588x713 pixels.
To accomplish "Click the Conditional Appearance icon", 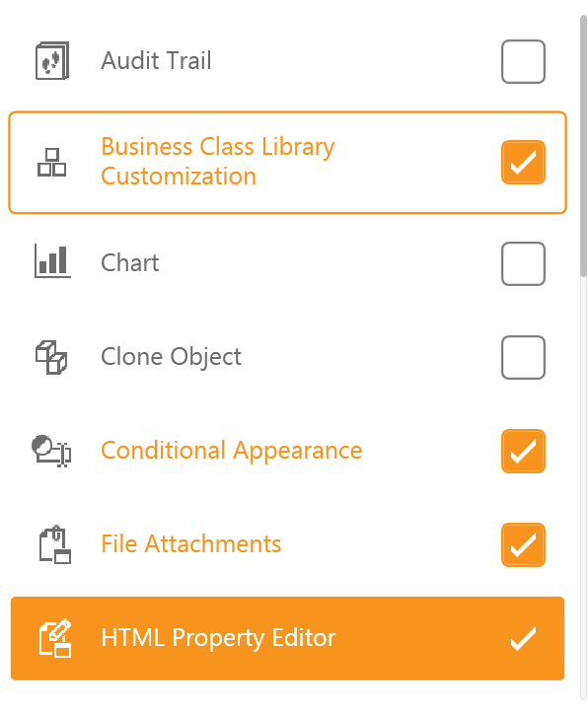I will click(x=51, y=451).
